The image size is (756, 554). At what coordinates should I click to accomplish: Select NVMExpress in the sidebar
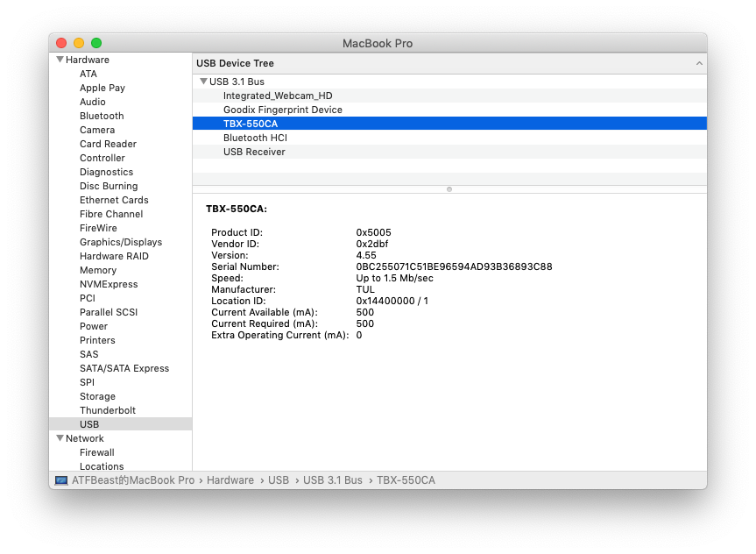109,284
